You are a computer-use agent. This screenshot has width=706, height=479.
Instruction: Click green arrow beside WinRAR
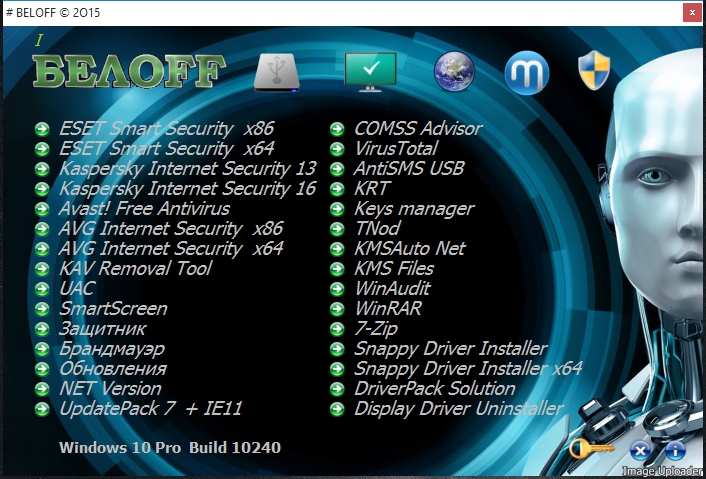point(337,309)
